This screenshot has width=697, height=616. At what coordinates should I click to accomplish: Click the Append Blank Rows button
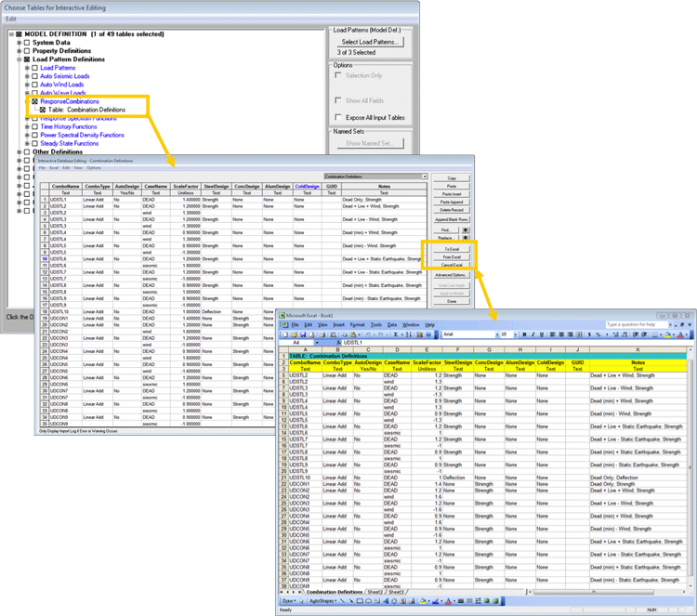[x=452, y=219]
